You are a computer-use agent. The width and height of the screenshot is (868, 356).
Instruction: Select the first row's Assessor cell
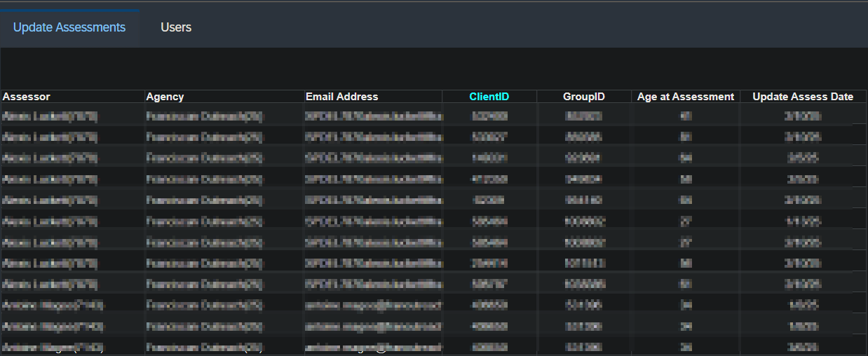coord(50,116)
